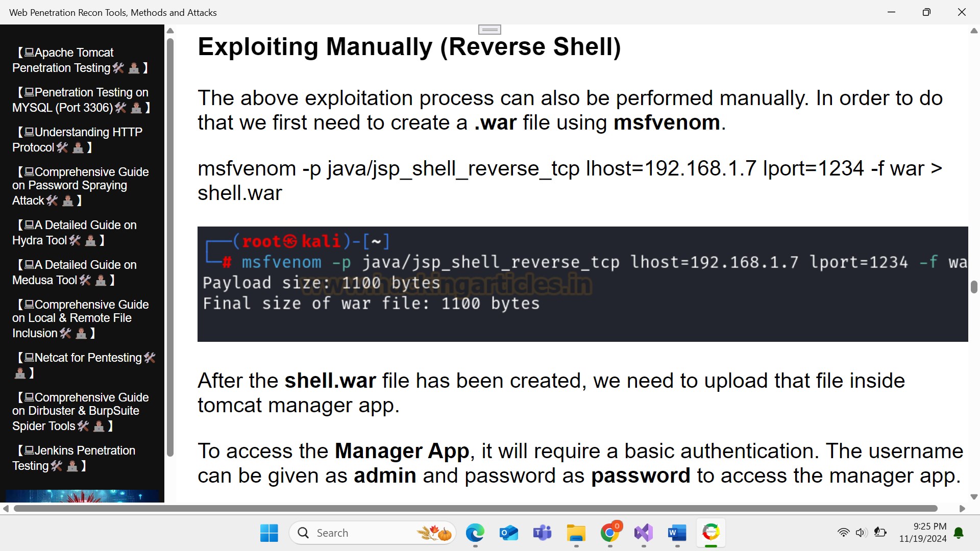Open Microsoft Edge from taskbar
The image size is (980, 551).
click(x=475, y=533)
